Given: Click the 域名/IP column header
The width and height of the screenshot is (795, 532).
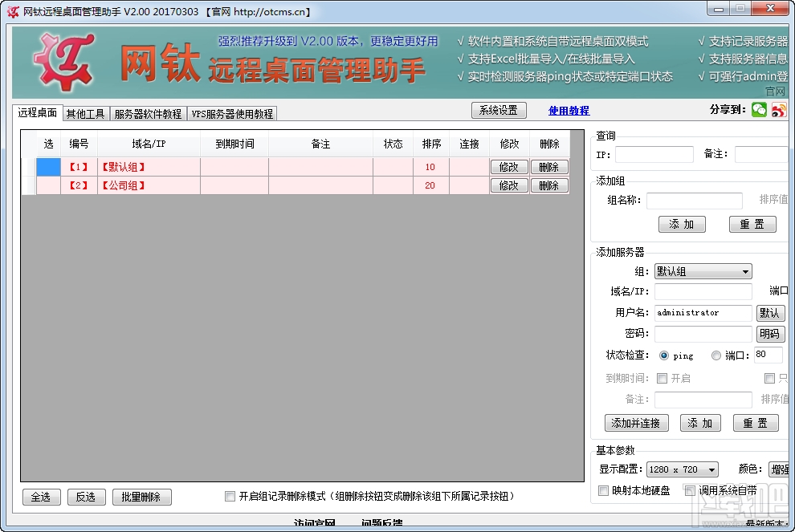Looking at the screenshot, I should [149, 144].
